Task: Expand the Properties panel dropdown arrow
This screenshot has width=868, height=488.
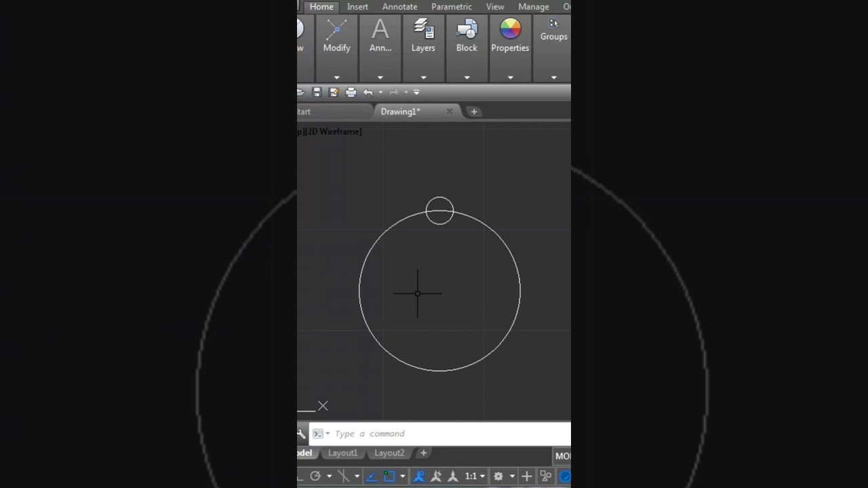Action: pos(510,77)
